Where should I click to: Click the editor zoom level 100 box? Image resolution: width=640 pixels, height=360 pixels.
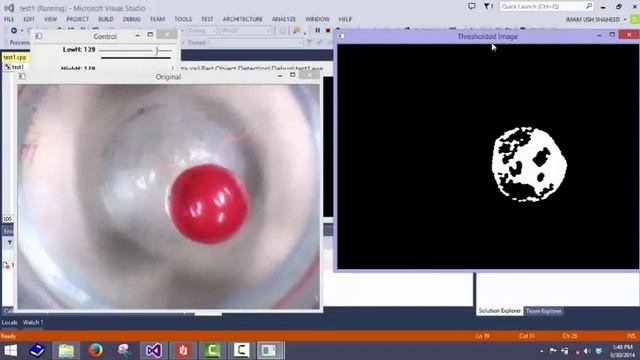8,219
